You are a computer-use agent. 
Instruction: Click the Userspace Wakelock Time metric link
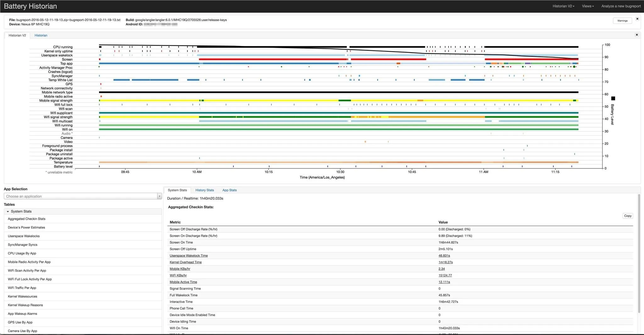(x=189, y=256)
